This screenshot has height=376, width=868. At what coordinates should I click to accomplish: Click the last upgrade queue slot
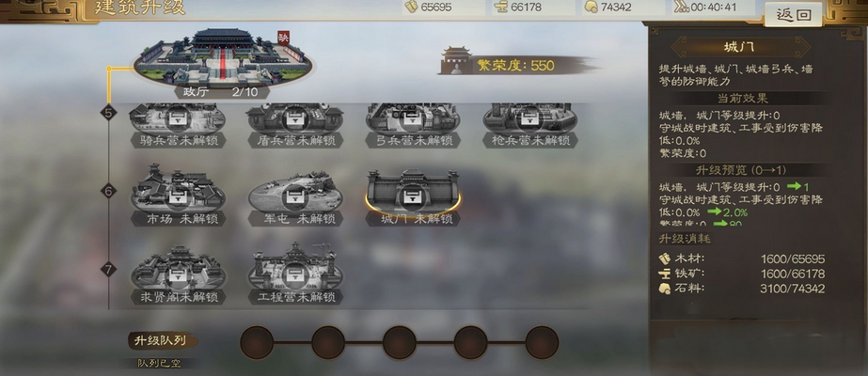[x=542, y=342]
